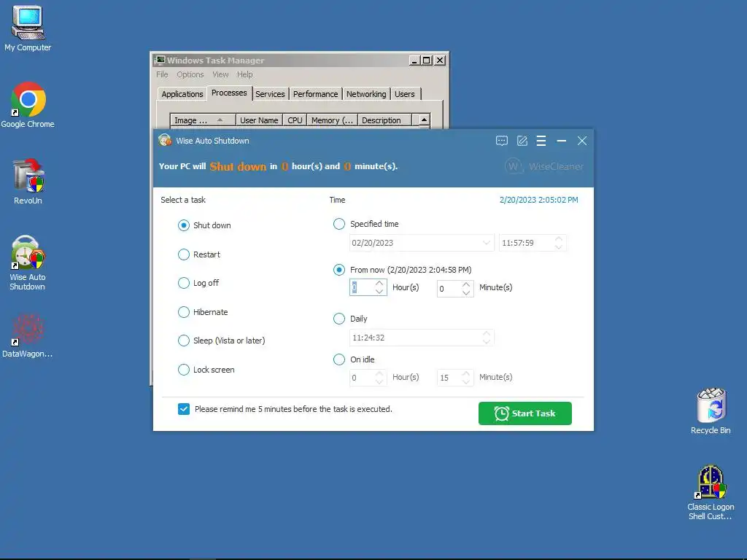Maximize the Windows Task Manager window

(427, 61)
